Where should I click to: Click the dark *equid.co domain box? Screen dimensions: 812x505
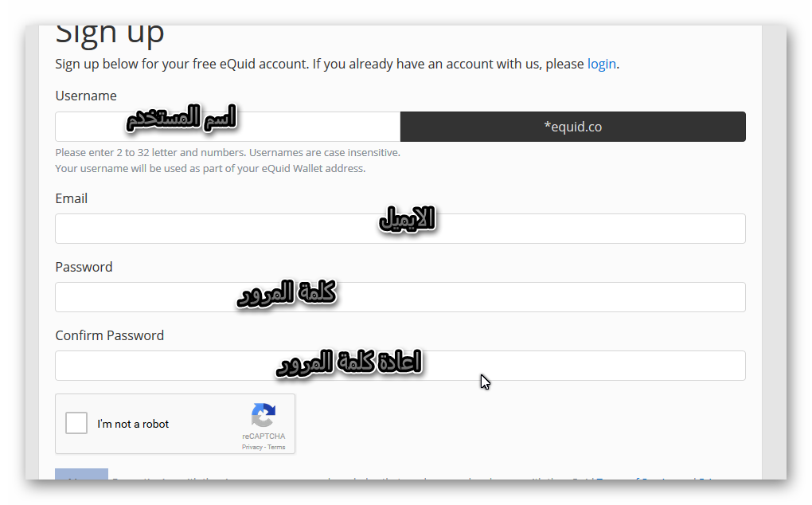tap(572, 127)
